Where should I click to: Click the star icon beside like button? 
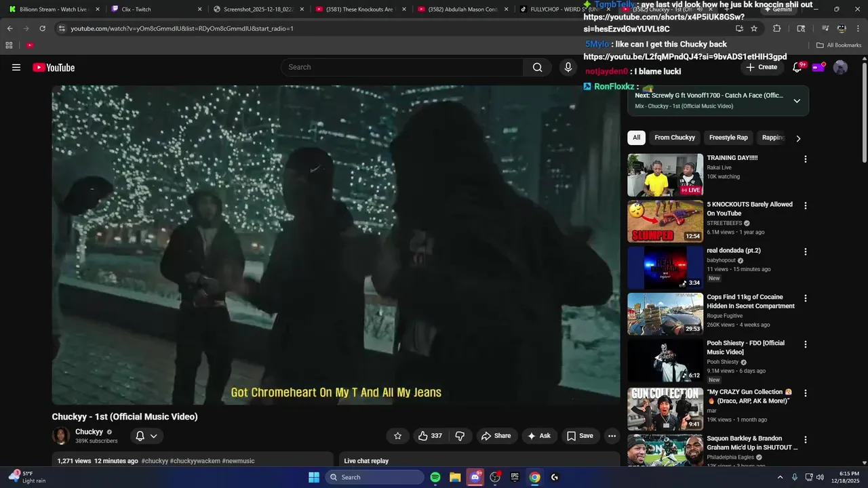coord(398,436)
